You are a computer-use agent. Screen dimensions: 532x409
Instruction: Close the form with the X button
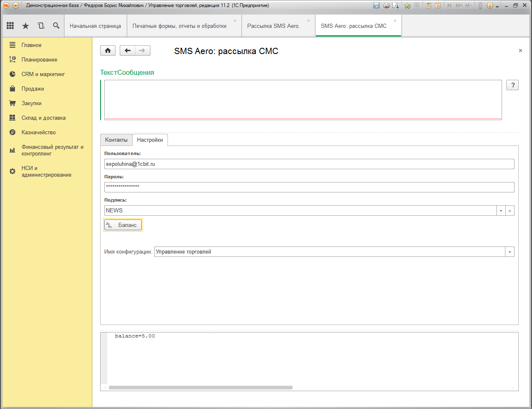(520, 51)
